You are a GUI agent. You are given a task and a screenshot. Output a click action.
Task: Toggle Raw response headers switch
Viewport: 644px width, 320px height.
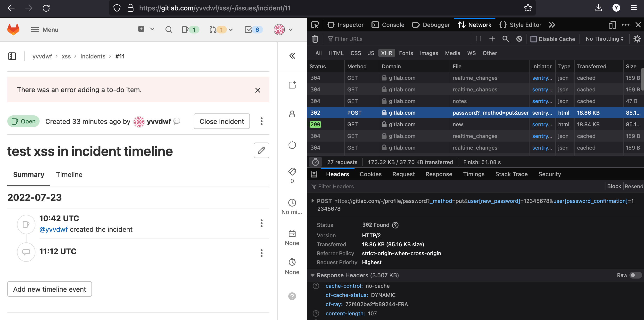(635, 275)
